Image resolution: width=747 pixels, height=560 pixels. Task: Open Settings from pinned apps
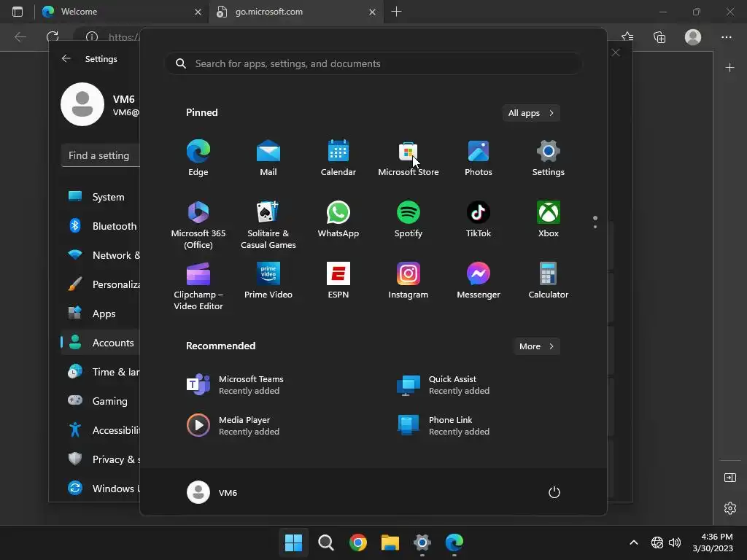click(549, 158)
